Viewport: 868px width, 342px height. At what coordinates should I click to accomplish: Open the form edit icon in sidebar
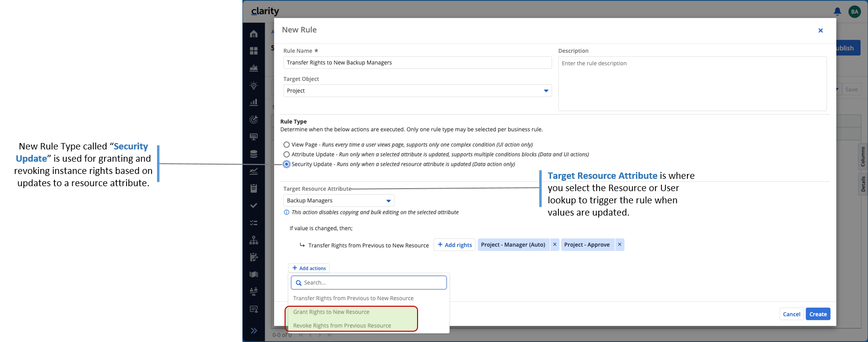click(x=254, y=309)
